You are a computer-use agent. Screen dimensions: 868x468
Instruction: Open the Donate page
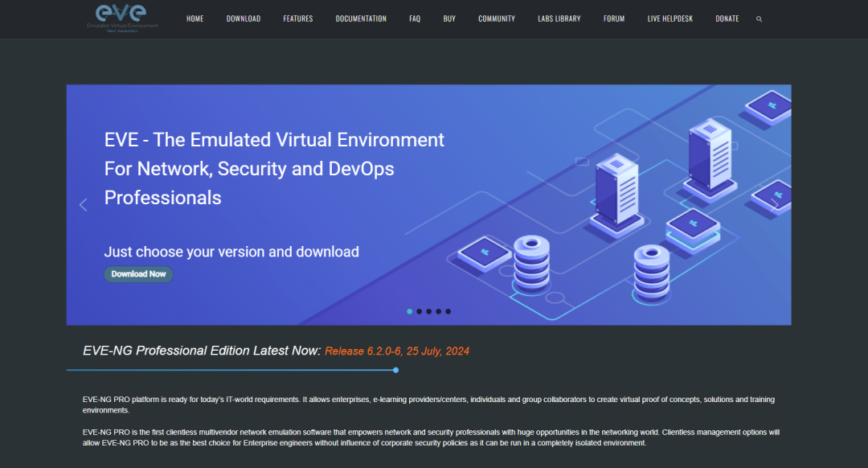[727, 18]
